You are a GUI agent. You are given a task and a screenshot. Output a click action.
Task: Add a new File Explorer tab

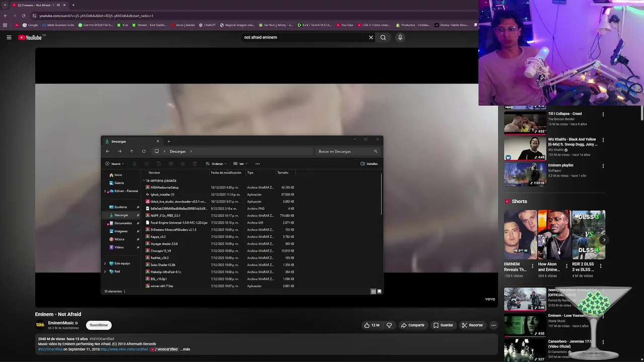(x=169, y=141)
